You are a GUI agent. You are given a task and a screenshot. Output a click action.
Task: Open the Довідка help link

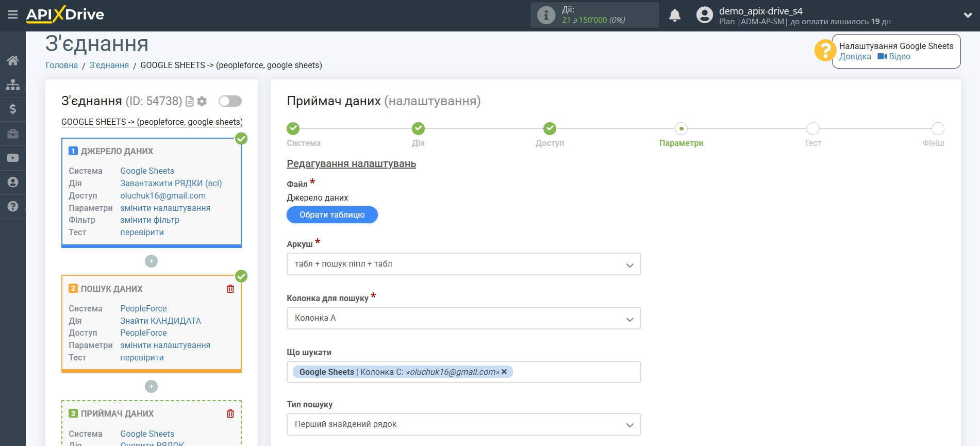(855, 57)
